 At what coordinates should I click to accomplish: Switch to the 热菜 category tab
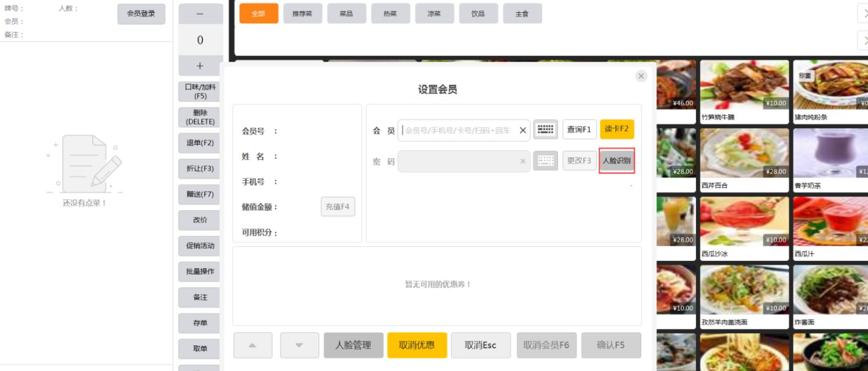pyautogui.click(x=390, y=13)
